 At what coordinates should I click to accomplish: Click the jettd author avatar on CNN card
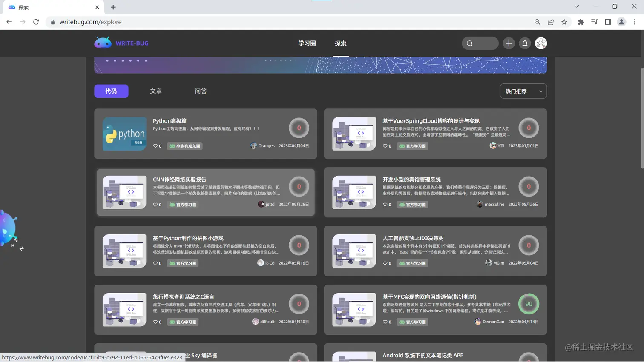click(262, 204)
